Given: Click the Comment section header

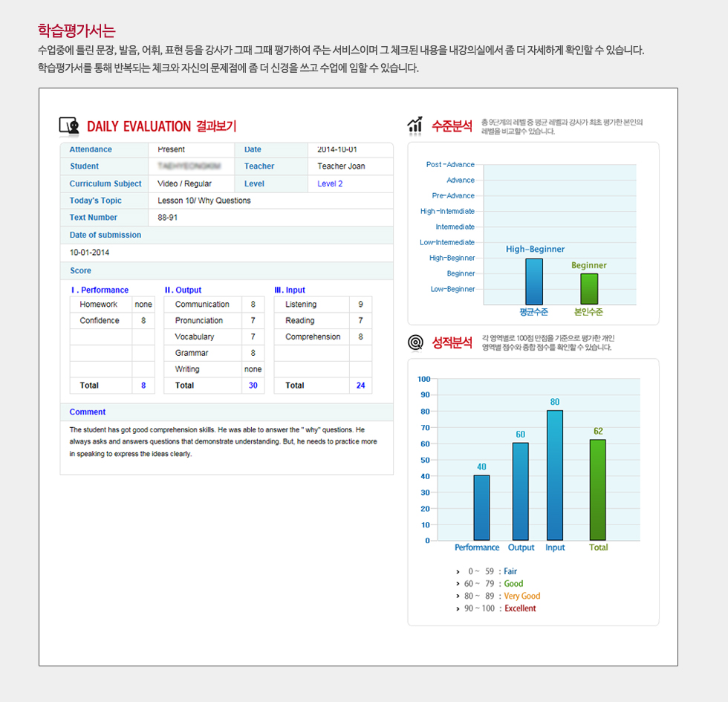Looking at the screenshot, I should (88, 412).
